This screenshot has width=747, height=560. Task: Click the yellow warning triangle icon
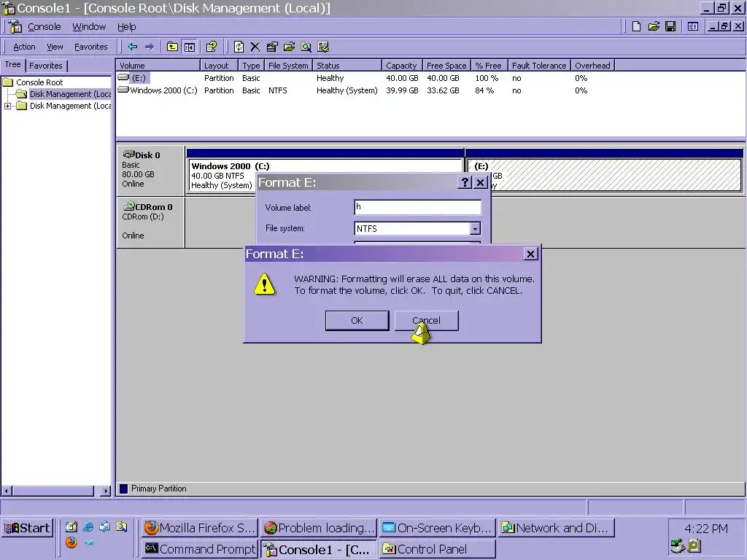coord(264,284)
